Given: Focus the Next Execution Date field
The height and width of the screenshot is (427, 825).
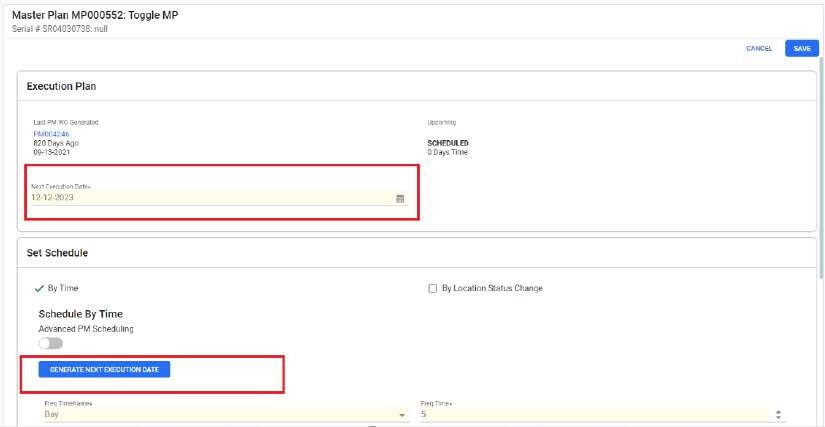Looking at the screenshot, I should (x=200, y=198).
